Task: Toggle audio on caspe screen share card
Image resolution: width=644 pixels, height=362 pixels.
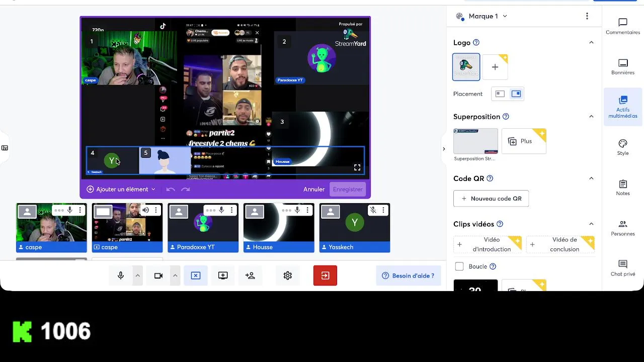Action: point(146,210)
